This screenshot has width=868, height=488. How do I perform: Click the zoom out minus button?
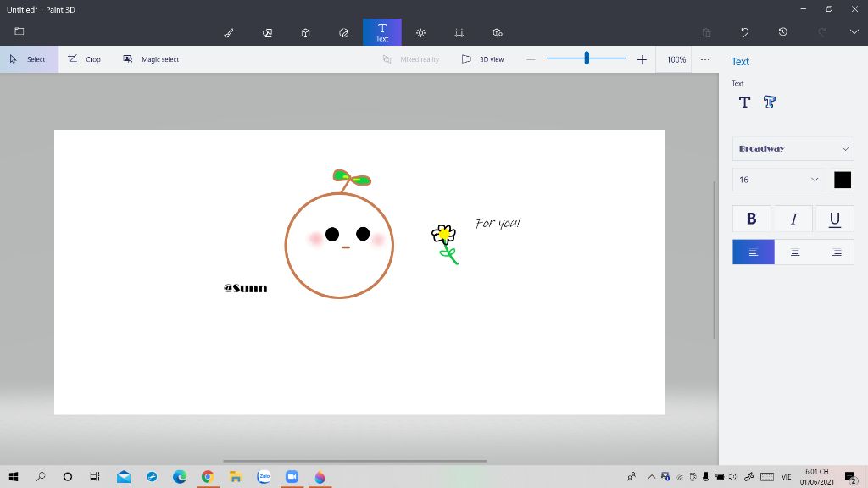click(x=531, y=59)
